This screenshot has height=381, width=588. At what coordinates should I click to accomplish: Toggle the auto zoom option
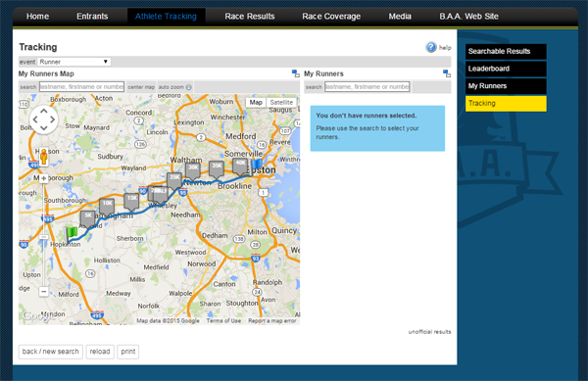tap(175, 87)
